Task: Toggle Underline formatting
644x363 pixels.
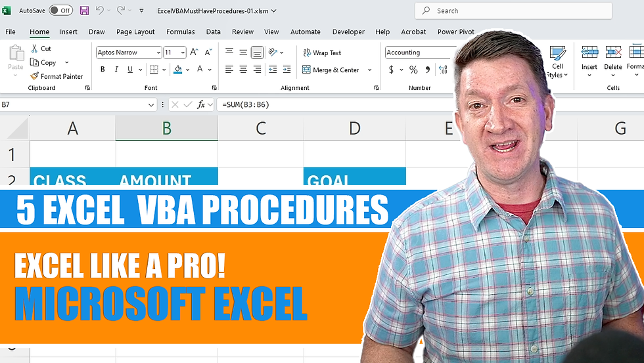Action: point(130,70)
